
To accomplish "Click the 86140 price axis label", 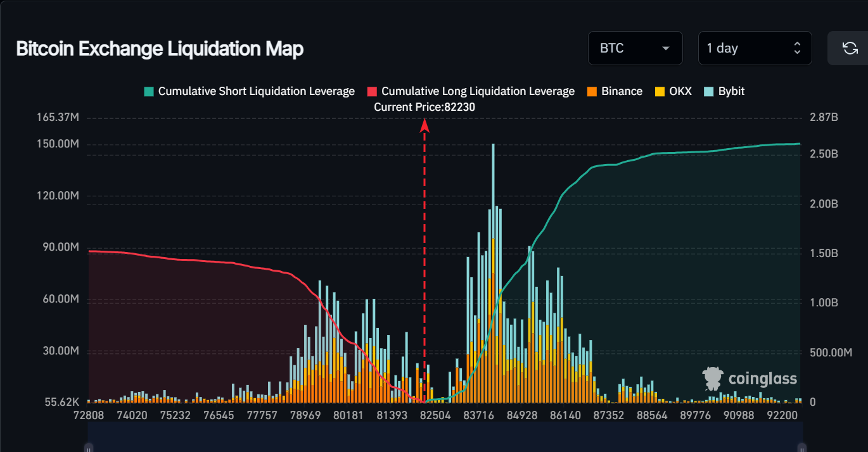I will click(x=565, y=415).
